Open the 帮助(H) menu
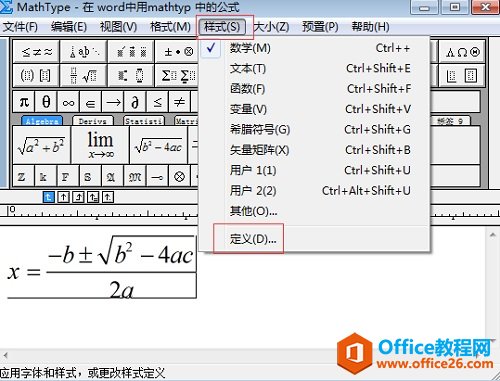This screenshot has height=381, width=500. 370,27
